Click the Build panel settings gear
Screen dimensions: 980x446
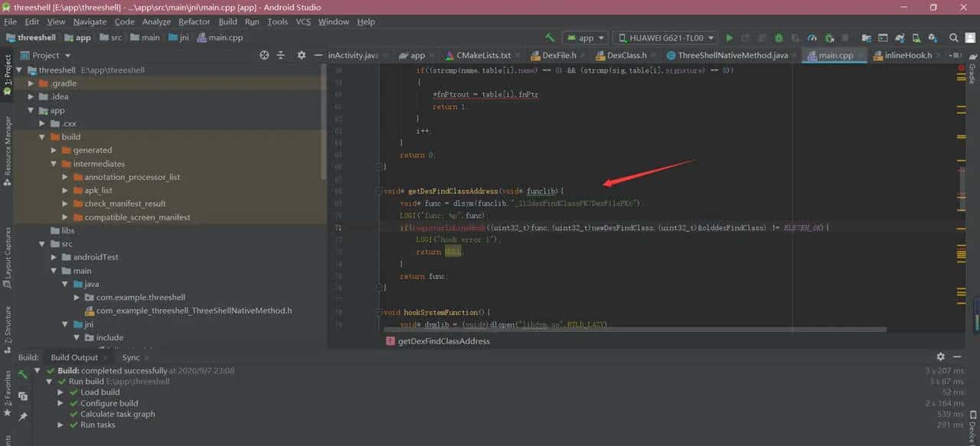(x=941, y=357)
